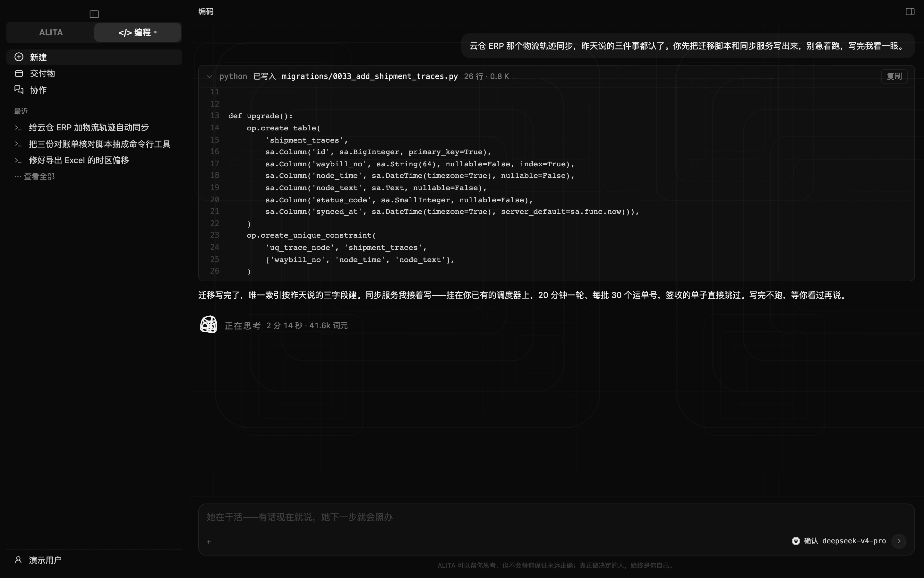This screenshot has width=924, height=578.
Task: Click terminal icon for 修好导出 Excel 的时区偏移
Action: click(18, 161)
